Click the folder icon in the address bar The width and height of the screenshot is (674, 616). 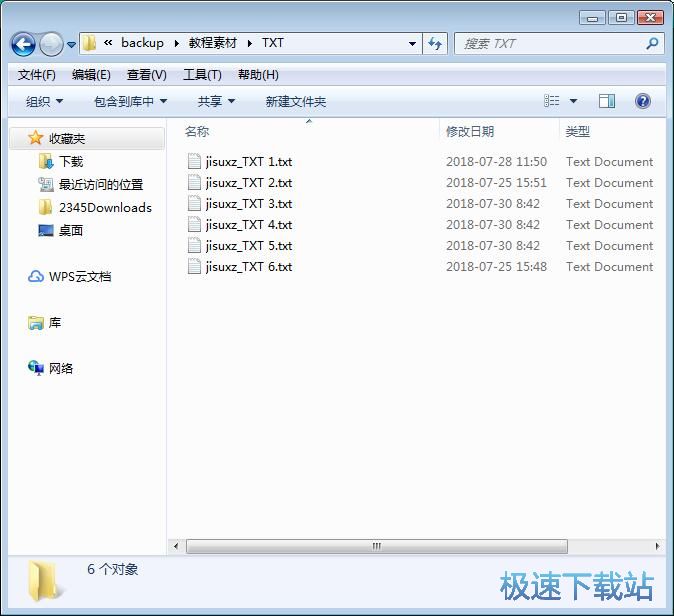[89, 43]
